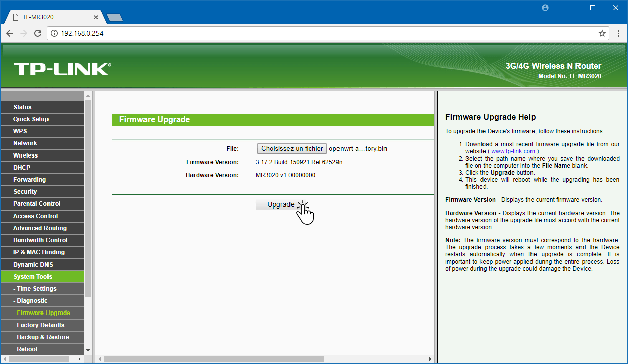The height and width of the screenshot is (364, 628).
Task: View site info icon in address bar
Action: click(x=55, y=33)
